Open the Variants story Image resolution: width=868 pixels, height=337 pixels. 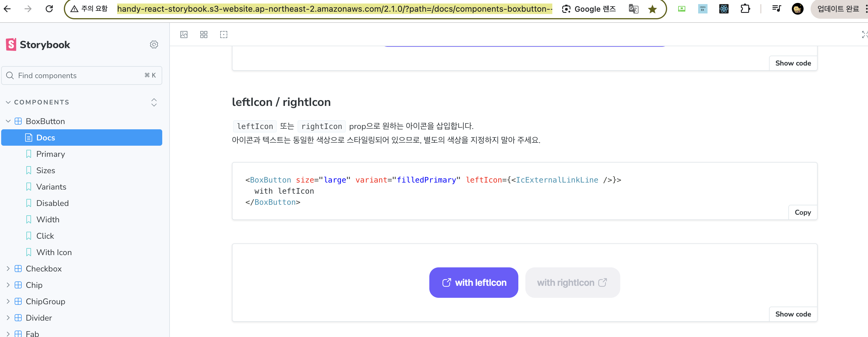(51, 187)
